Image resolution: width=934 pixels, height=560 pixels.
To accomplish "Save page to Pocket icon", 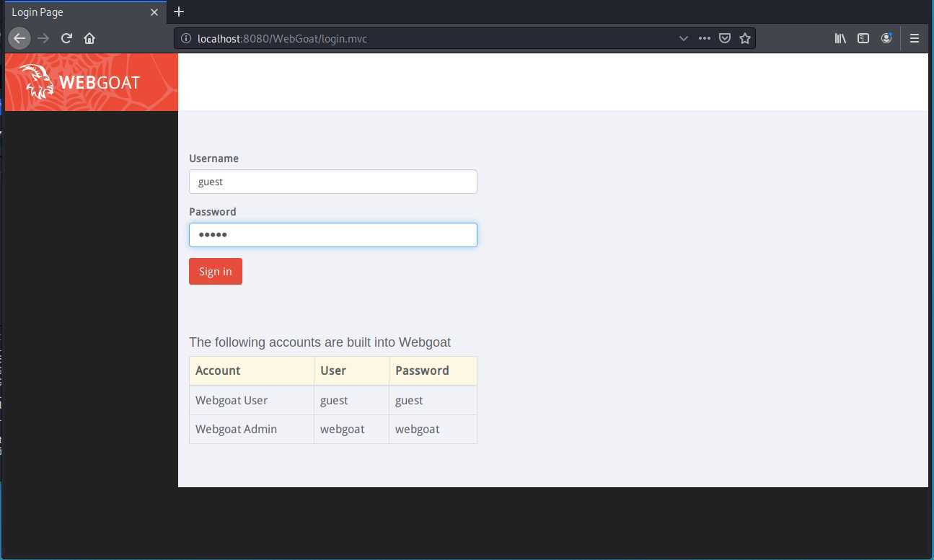I will pyautogui.click(x=725, y=38).
